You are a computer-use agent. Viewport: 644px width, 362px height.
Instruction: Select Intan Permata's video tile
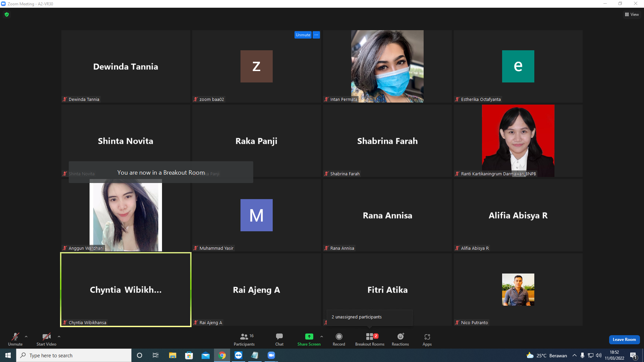387,66
